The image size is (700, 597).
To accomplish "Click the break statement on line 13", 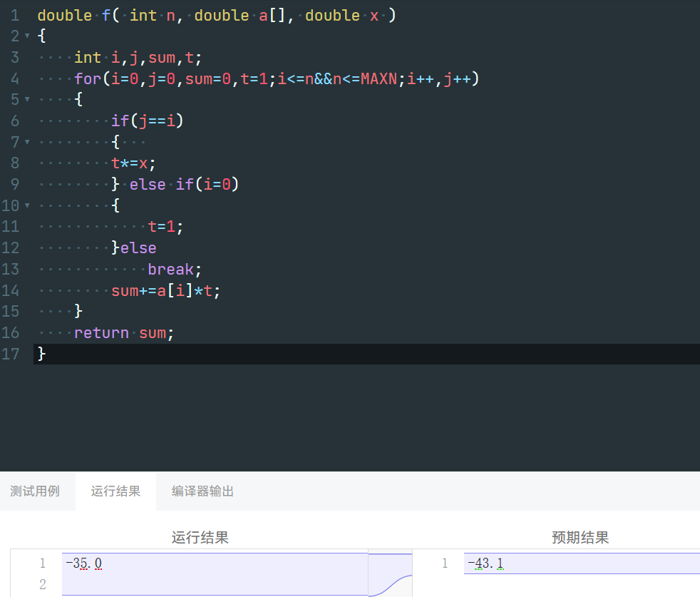I will [171, 269].
